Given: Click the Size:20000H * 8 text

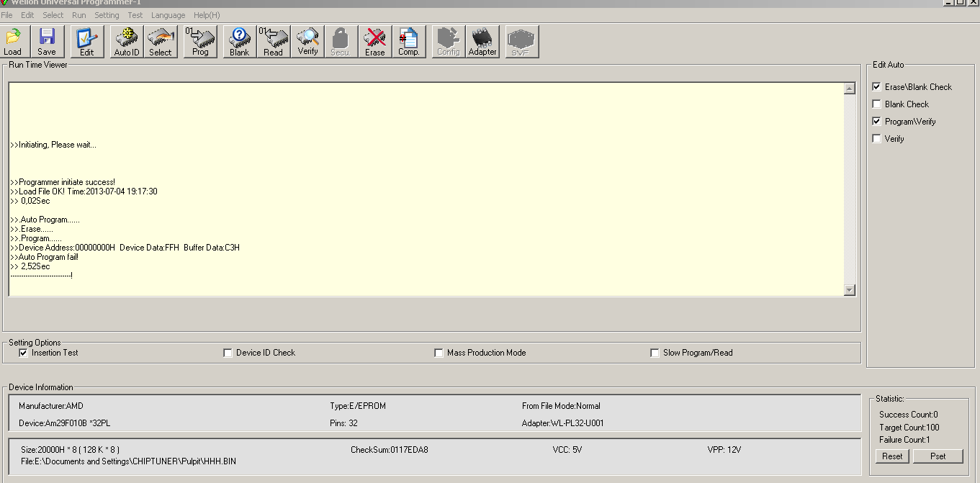Looking at the screenshot, I should click(x=70, y=450).
